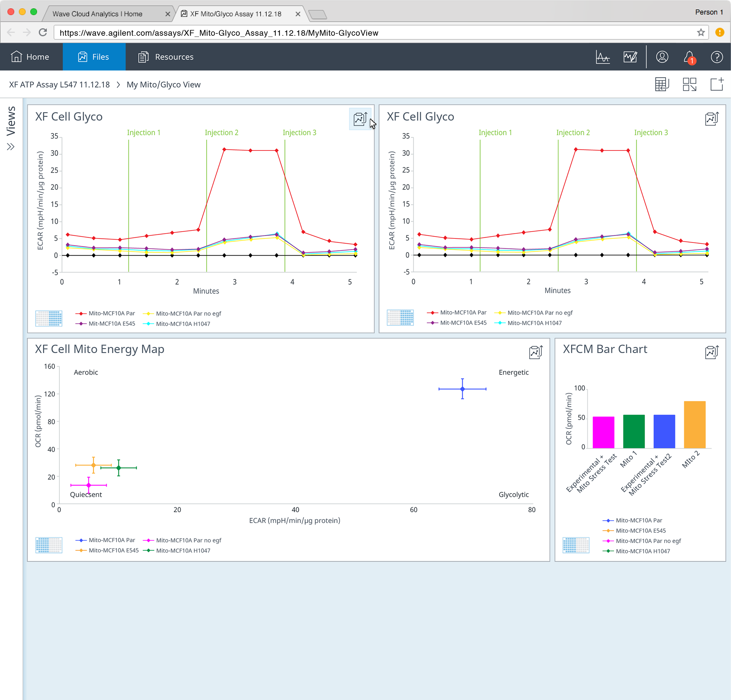Open the Resources section

pos(166,57)
